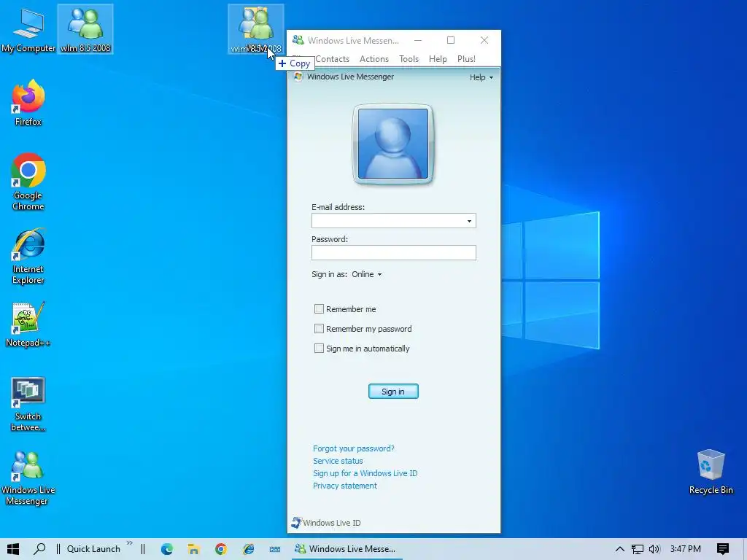Click the Windows Start button

point(13,549)
